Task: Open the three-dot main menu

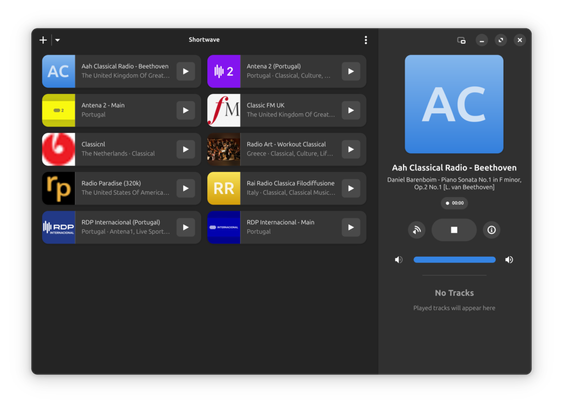Action: click(366, 40)
